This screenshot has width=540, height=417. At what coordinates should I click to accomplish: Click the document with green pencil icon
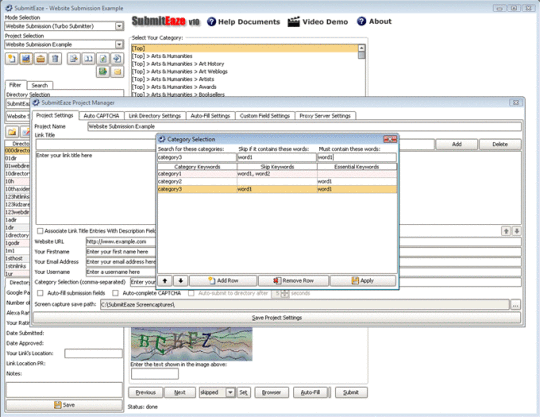tap(103, 59)
